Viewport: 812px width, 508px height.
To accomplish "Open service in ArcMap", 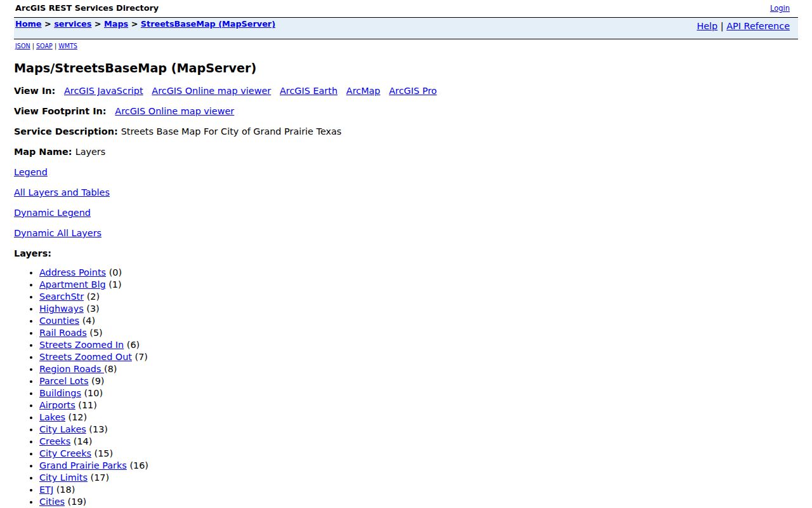I will click(x=363, y=91).
